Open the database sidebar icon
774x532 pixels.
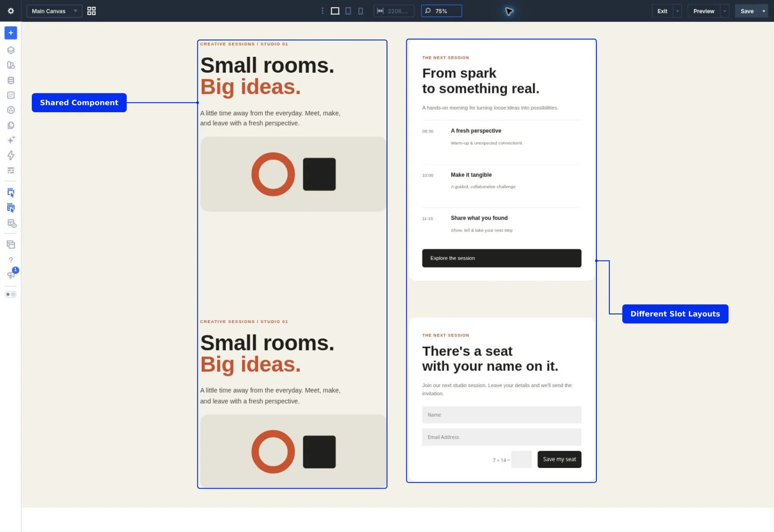(11, 80)
